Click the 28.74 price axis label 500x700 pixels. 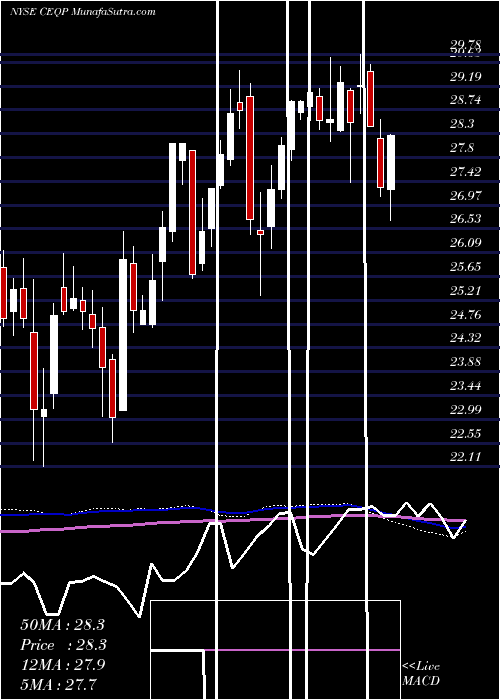tap(465, 100)
